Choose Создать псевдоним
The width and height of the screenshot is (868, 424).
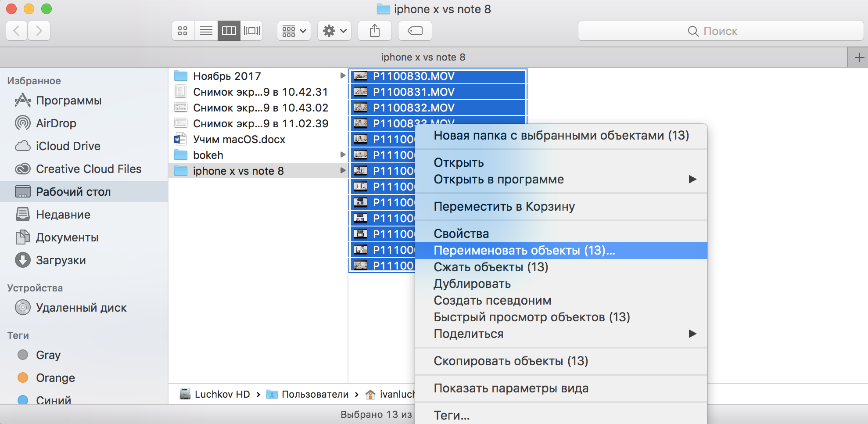(x=561, y=301)
